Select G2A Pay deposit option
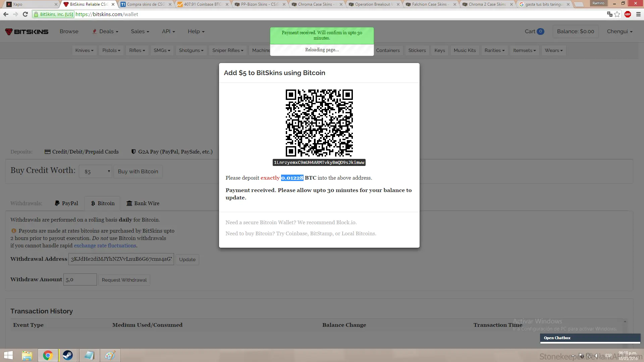The width and height of the screenshot is (644, 362). tap(172, 152)
